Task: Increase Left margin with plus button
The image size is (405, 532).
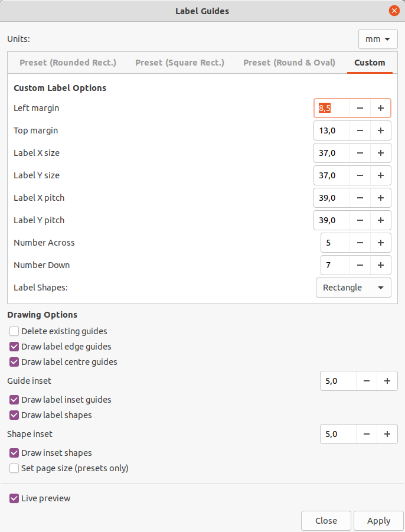Action: click(x=381, y=108)
